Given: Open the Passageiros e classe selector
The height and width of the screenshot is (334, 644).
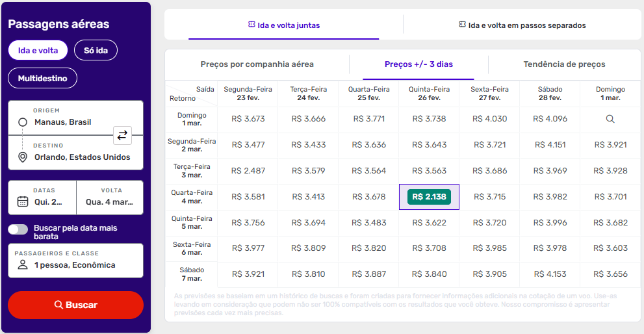Looking at the screenshot, I should click(75, 260).
